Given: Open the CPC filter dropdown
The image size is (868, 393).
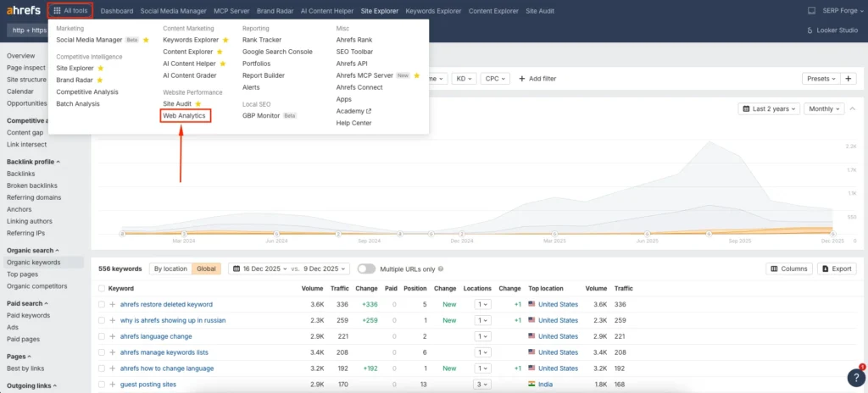Looking at the screenshot, I should (x=493, y=79).
